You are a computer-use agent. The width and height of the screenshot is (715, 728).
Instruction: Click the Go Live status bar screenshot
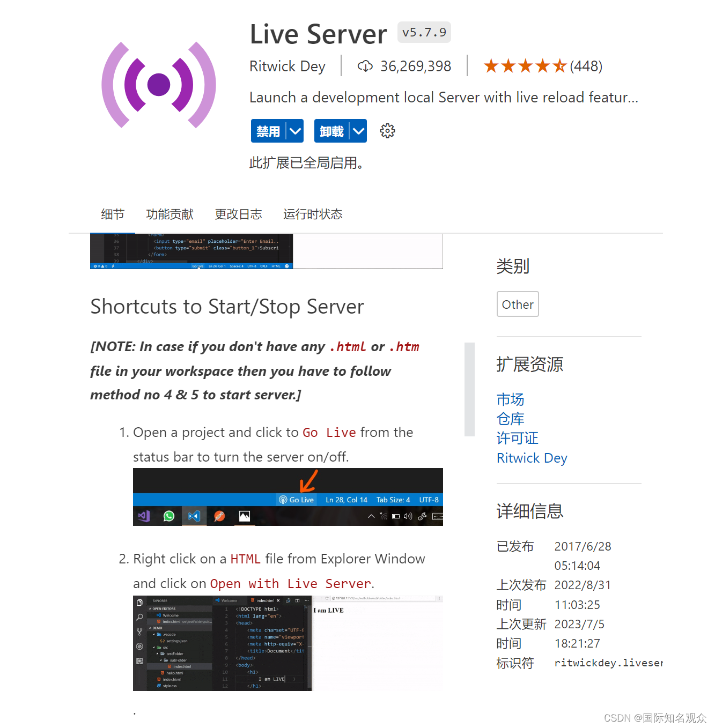(x=288, y=497)
